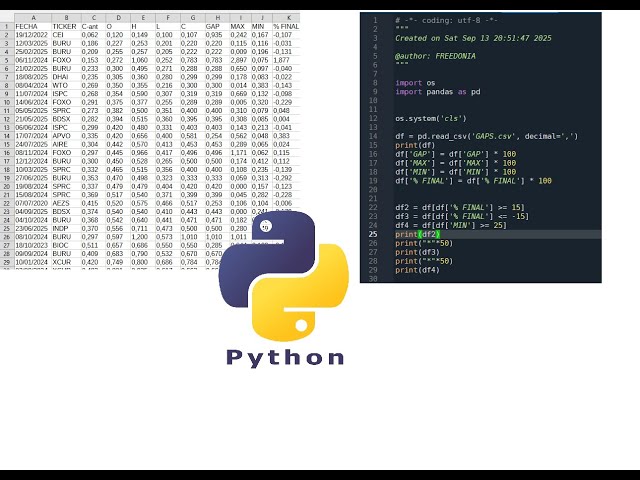The height and width of the screenshot is (480, 640).
Task: Select the date cell 06/11/2024
Action: (x=31, y=60)
